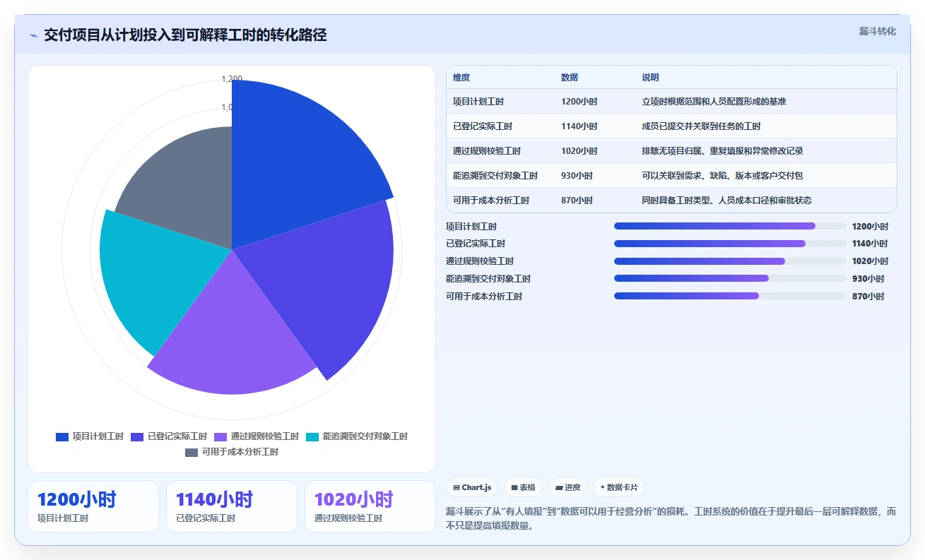Click the page title 交付项目从计划投入到可解释工时的转化路径
The width and height of the screenshot is (925, 560).
coord(185,35)
